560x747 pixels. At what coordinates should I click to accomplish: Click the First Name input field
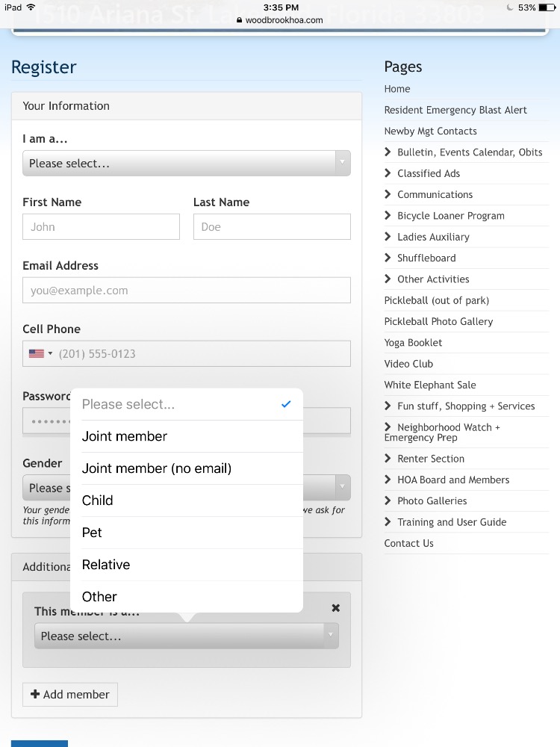(101, 227)
